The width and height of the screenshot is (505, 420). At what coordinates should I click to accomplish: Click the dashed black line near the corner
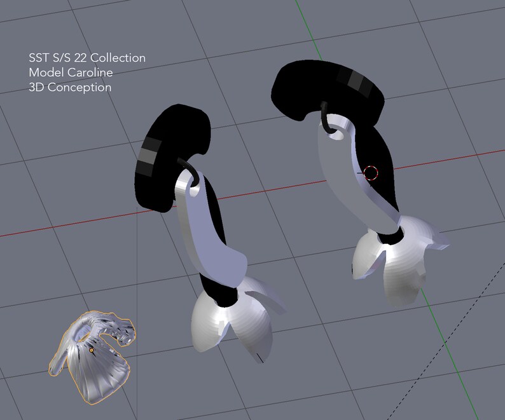(x=445, y=344)
